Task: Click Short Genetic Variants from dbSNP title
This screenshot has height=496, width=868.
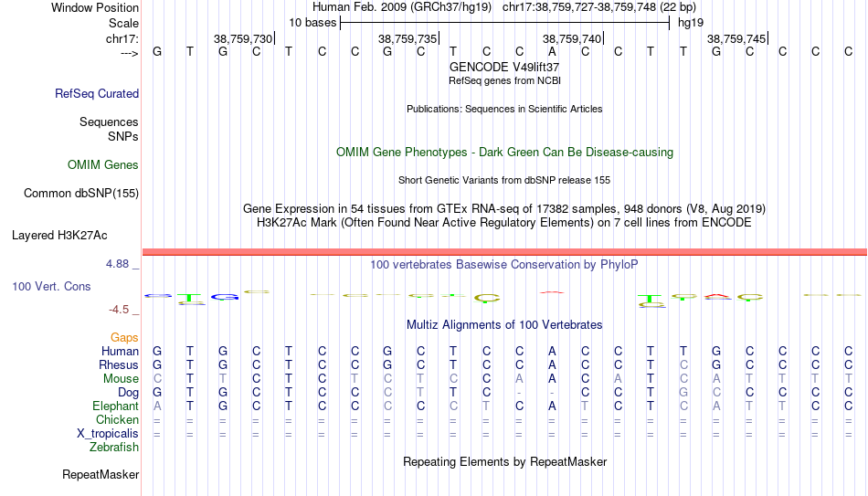Action: 504,181
